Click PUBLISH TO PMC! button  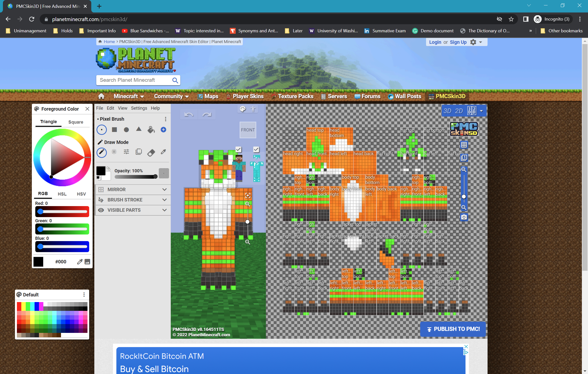tap(453, 329)
